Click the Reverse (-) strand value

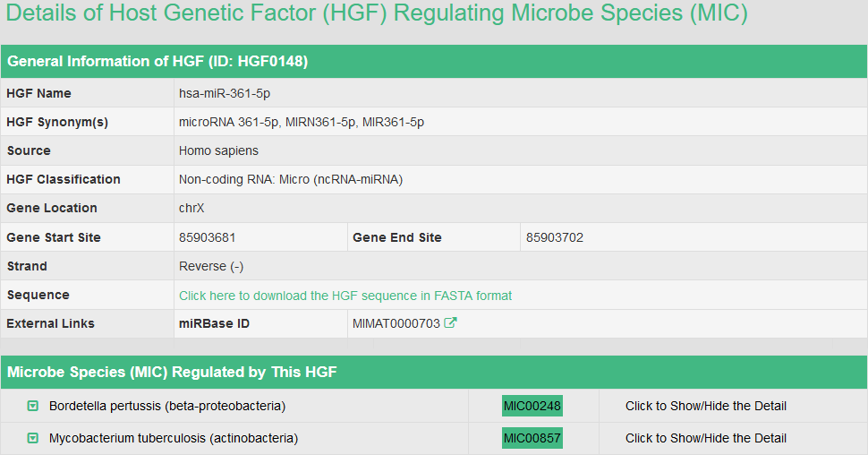(211, 266)
